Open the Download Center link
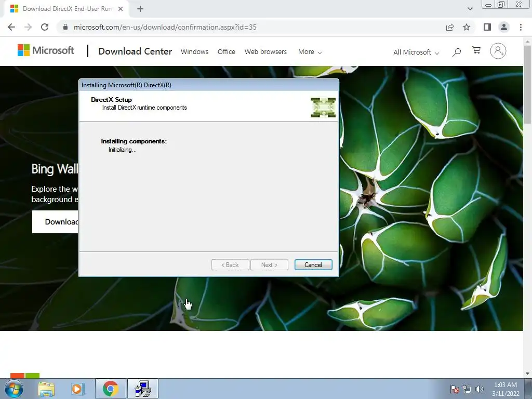The width and height of the screenshot is (532, 399). (135, 51)
